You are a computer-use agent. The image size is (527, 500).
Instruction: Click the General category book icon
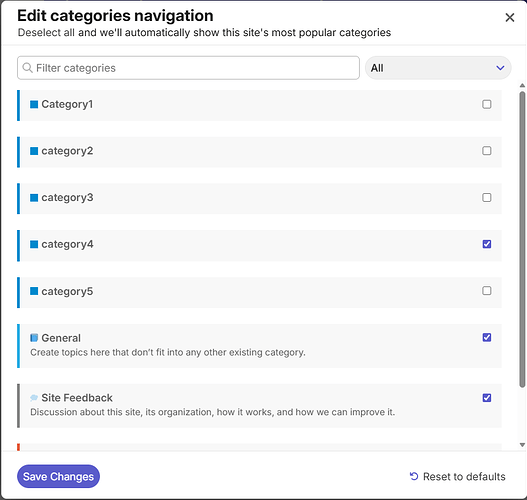tap(34, 338)
